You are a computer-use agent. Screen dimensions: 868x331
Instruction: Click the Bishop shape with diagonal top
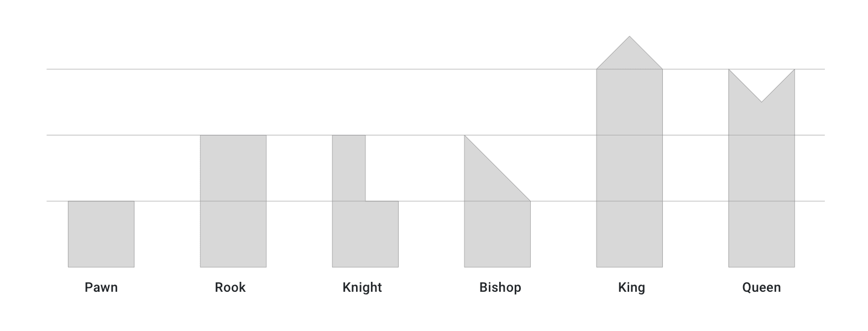(497, 201)
